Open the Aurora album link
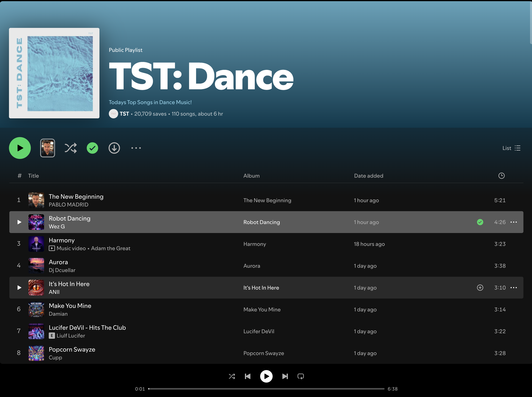532x397 pixels. tap(252, 266)
